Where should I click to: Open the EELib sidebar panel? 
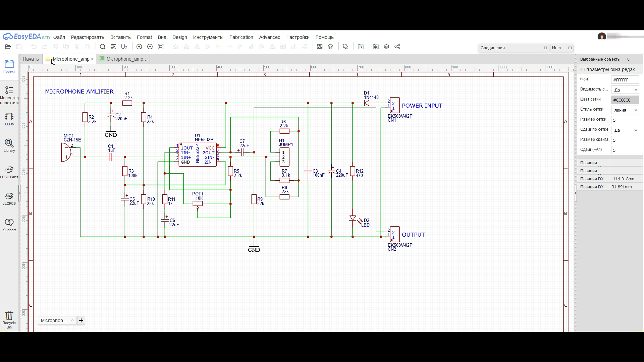9,119
